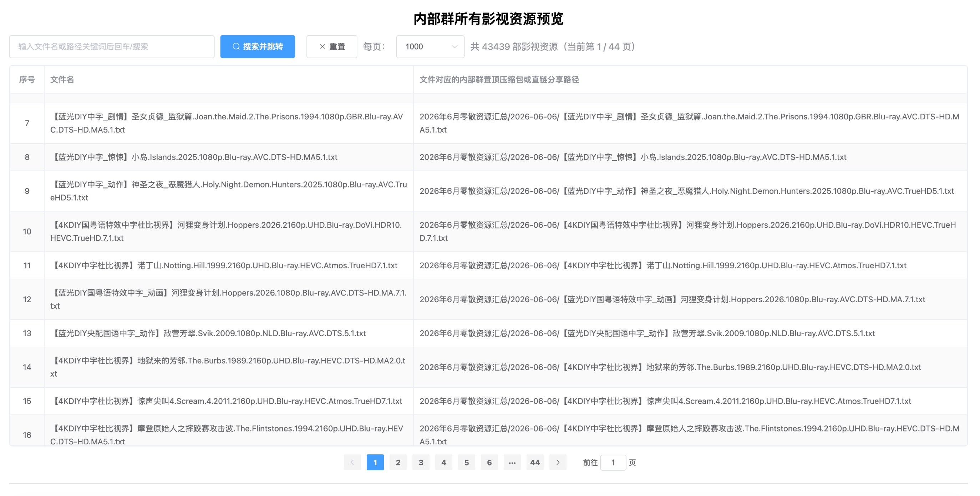
Task: Go to last page 44
Action: click(535, 462)
